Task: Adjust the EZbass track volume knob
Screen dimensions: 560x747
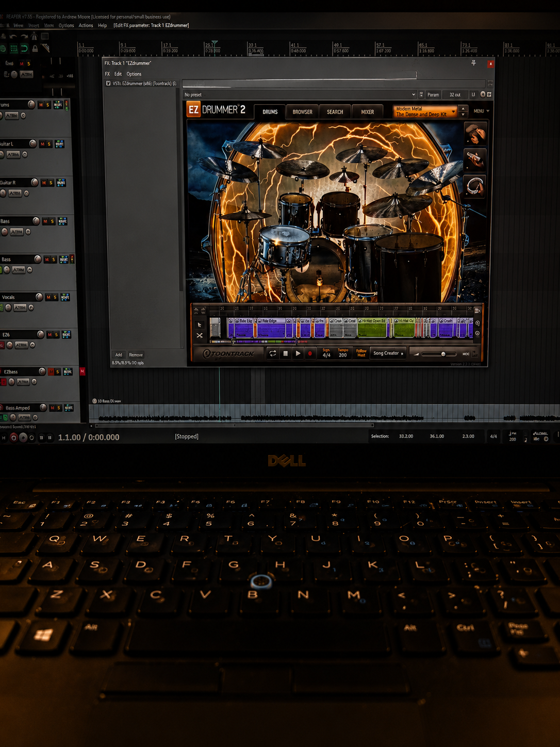Action: tap(42, 371)
